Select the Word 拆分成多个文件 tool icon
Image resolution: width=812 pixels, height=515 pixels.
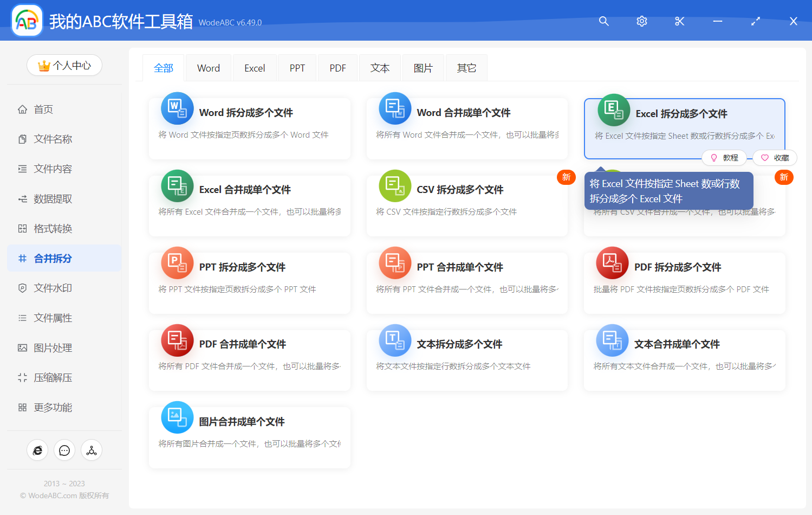pos(177,108)
